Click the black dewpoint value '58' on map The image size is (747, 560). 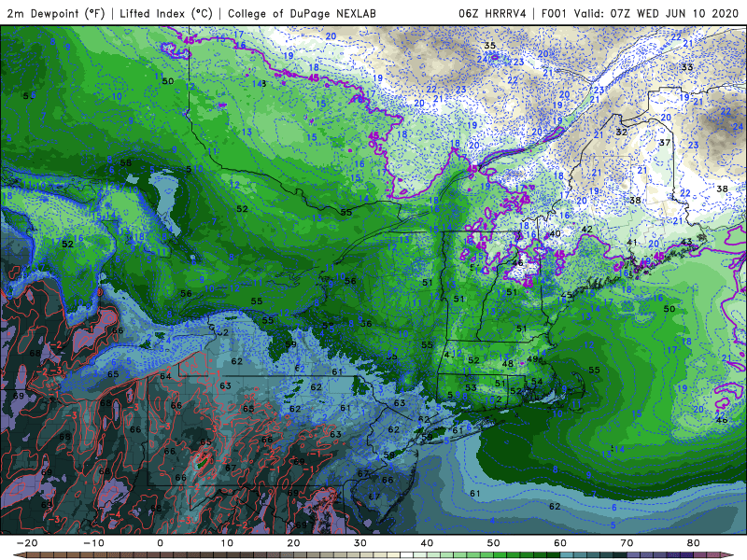[x=126, y=162]
